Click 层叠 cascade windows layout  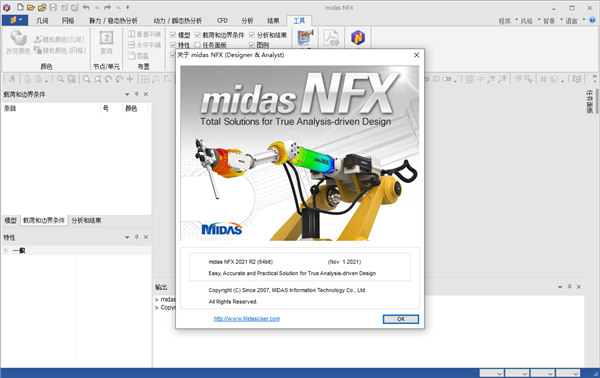(x=139, y=55)
